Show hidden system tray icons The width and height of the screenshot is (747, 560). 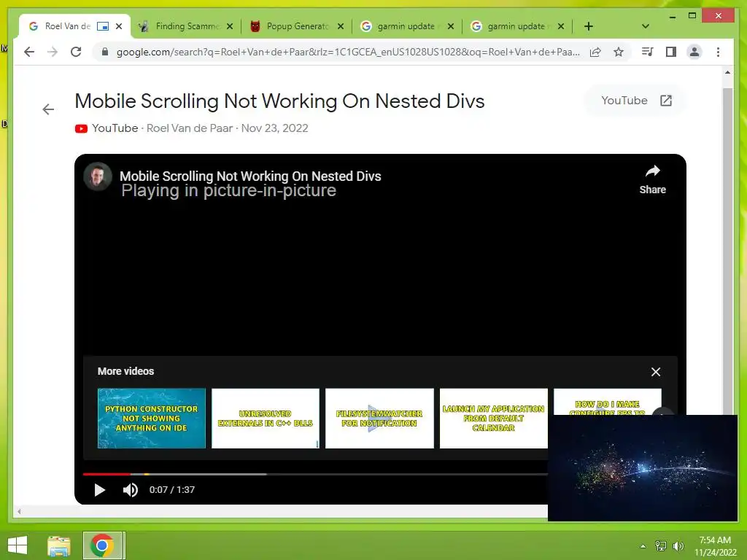(643, 546)
